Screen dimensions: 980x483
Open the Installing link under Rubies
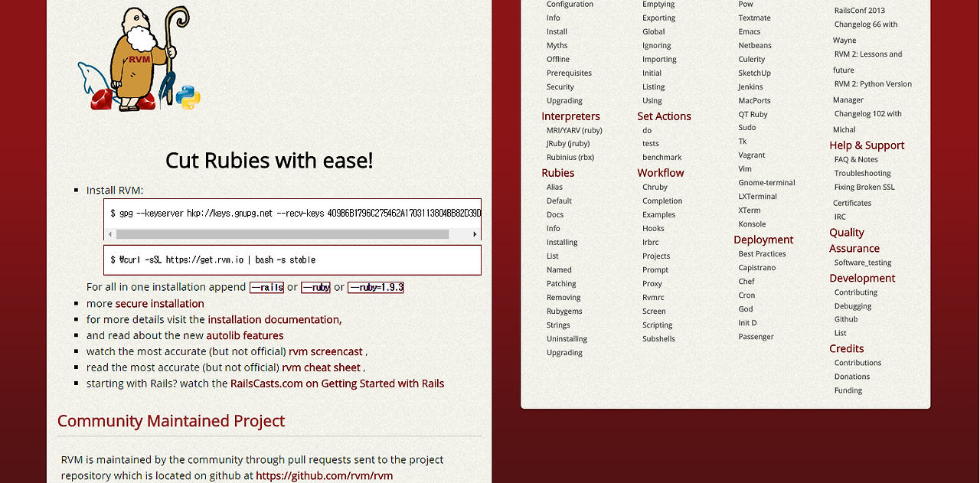[562, 243]
